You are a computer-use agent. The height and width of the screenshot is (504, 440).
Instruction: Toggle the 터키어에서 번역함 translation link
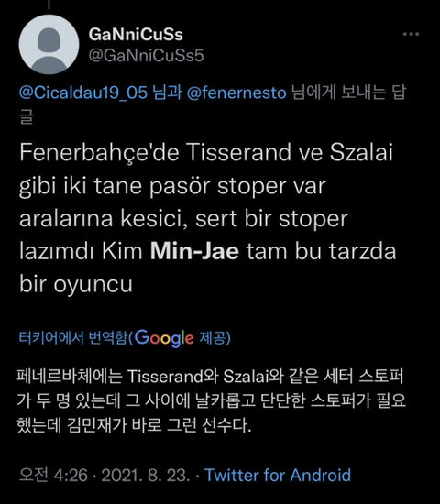73,338
